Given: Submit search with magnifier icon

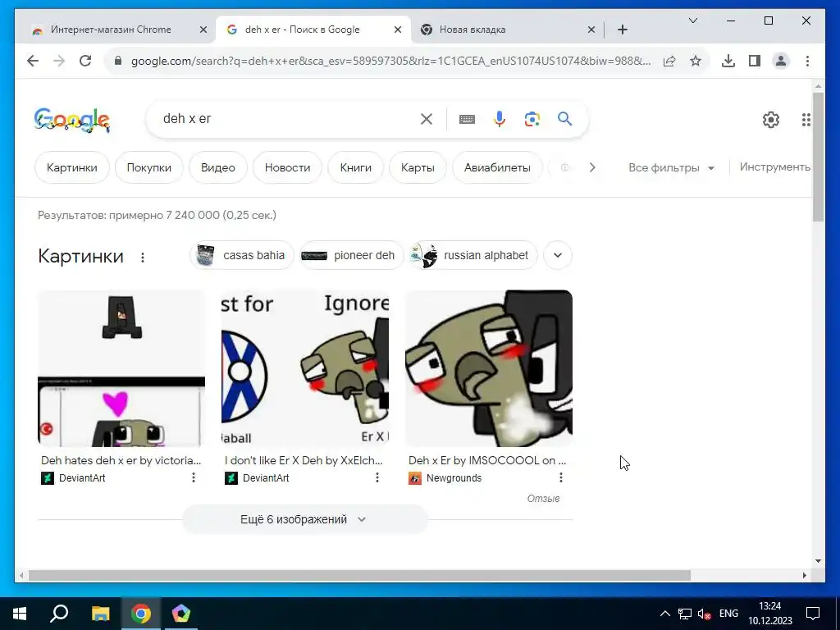Looking at the screenshot, I should tap(564, 119).
